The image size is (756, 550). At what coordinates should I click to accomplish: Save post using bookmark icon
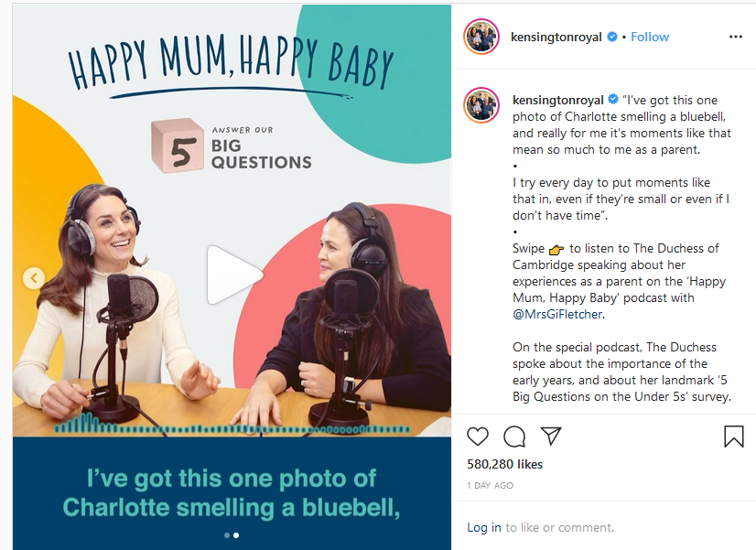[x=733, y=437]
